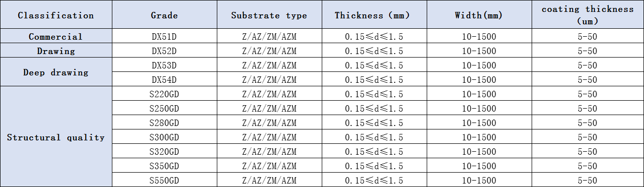Click the Deep drawing merged cell
This screenshot has width=644, height=187.
coord(56,72)
